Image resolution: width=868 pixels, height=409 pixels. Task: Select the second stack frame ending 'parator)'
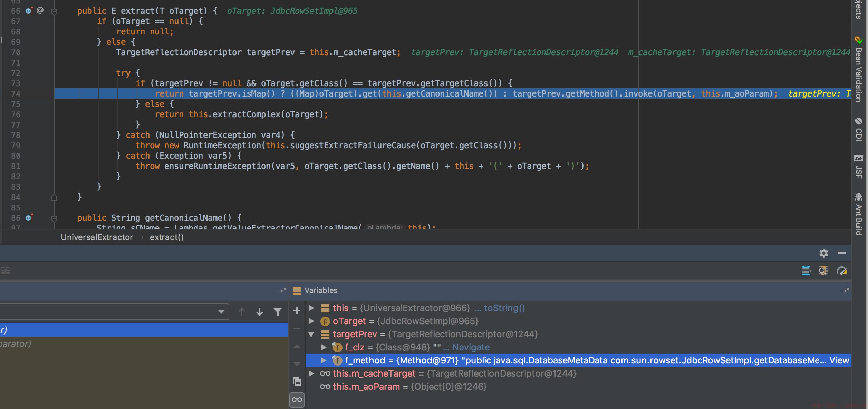[x=144, y=343]
